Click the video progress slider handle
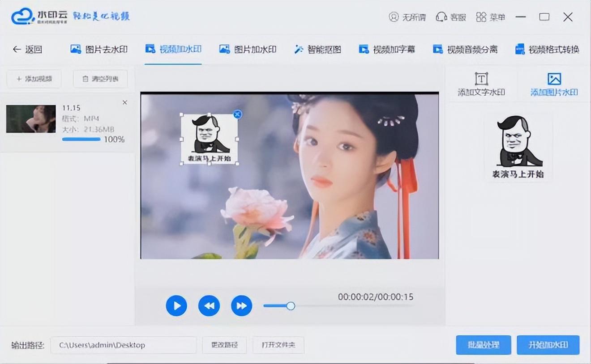 [291, 306]
